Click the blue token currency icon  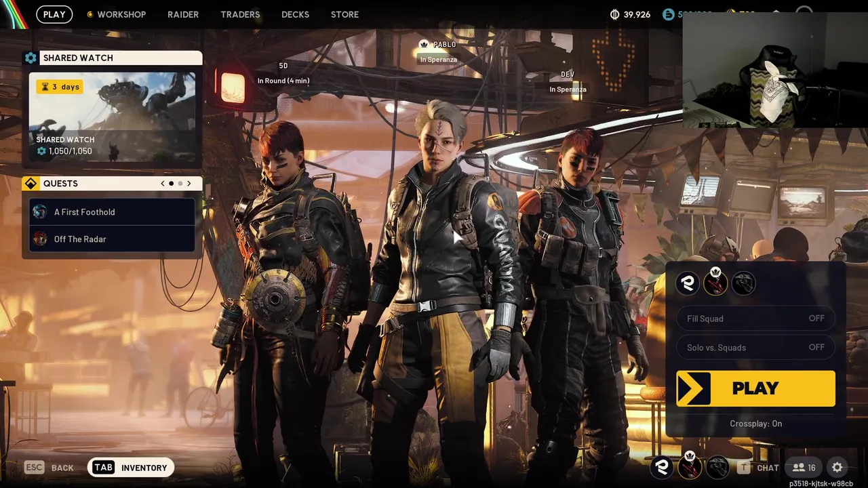pos(669,14)
